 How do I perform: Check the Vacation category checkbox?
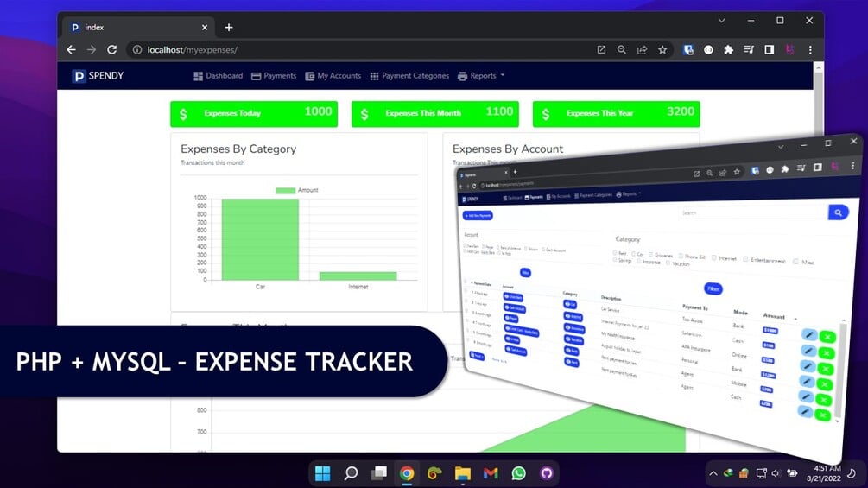[x=668, y=263]
